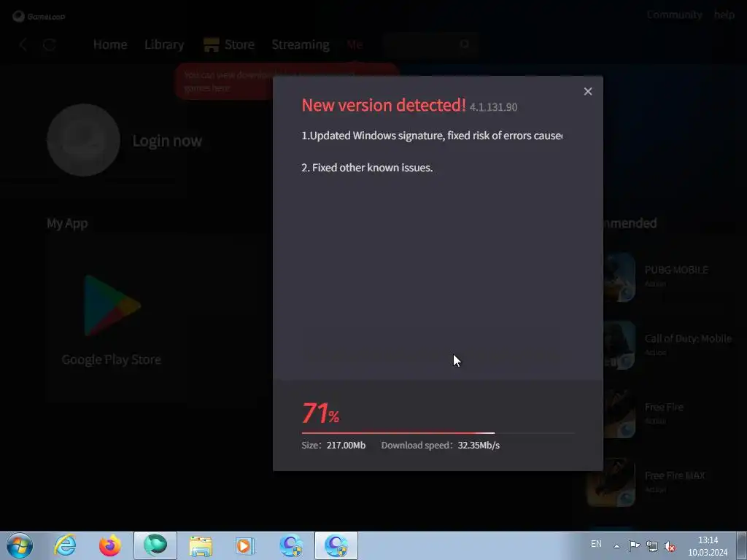
Task: Open PUBG MOBILE recommended game
Action: pos(676,270)
